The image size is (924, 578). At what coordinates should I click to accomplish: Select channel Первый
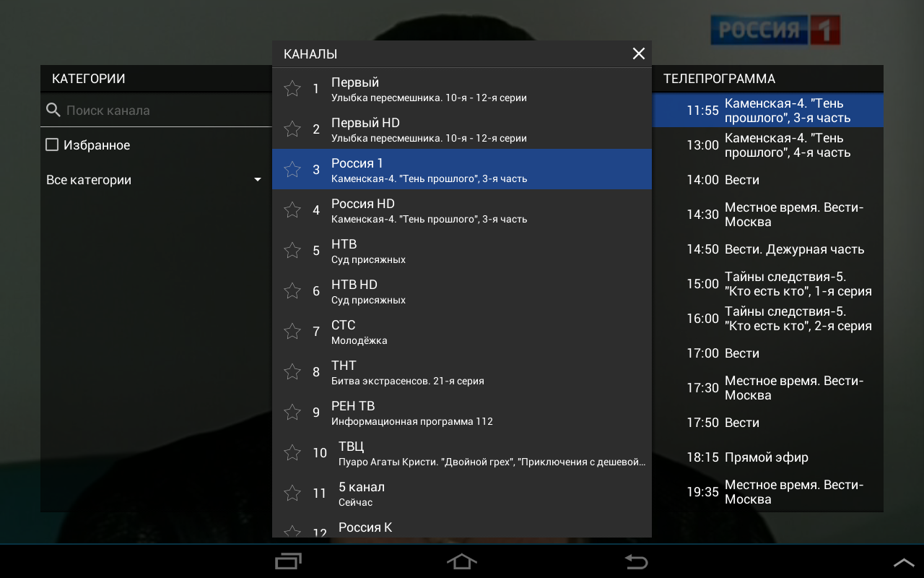click(x=462, y=88)
